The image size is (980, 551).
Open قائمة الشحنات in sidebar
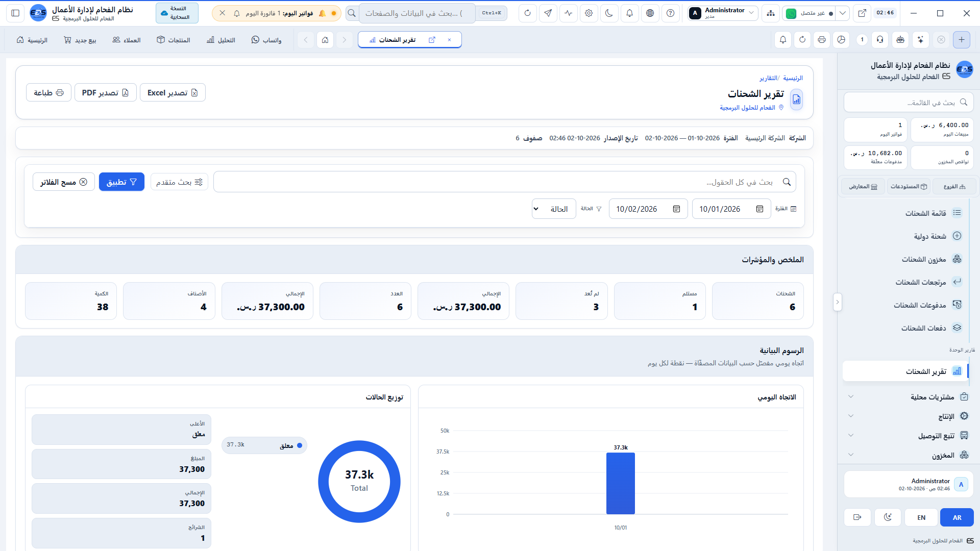point(906,213)
